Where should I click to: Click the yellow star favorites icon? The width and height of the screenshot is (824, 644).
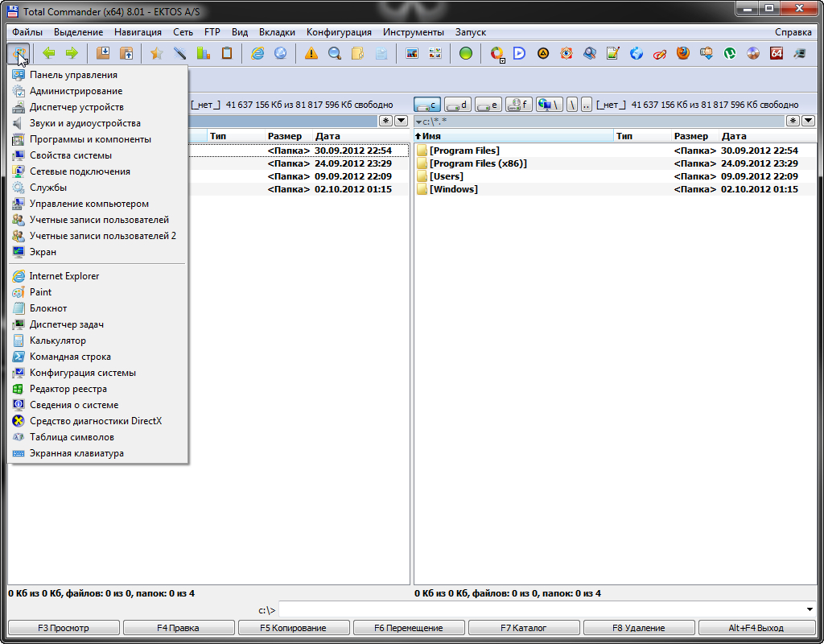click(156, 53)
